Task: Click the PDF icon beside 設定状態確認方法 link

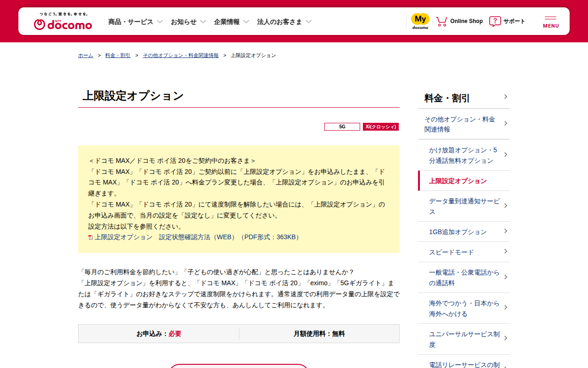Action: coord(90,237)
